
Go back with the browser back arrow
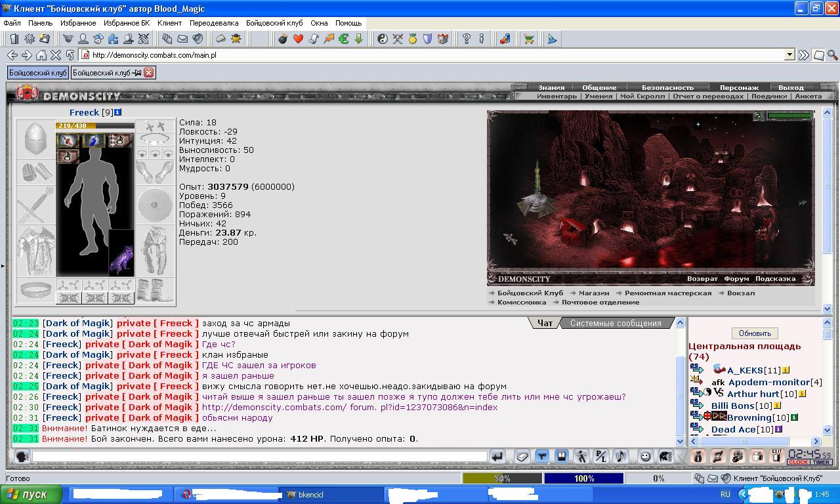coord(12,55)
